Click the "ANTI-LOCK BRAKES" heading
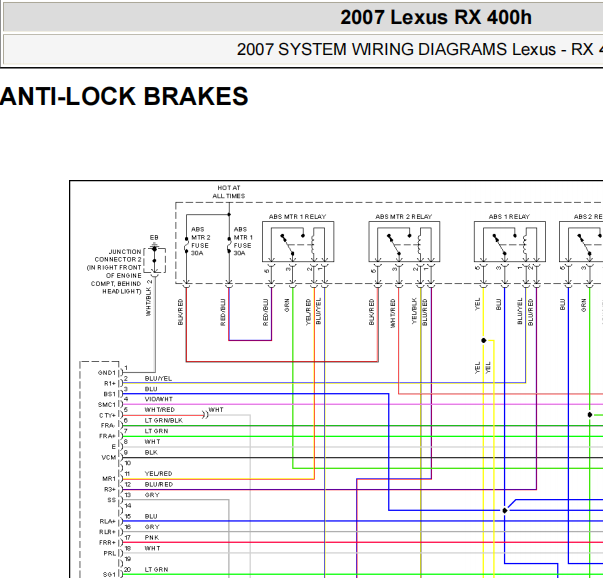 (x=124, y=96)
